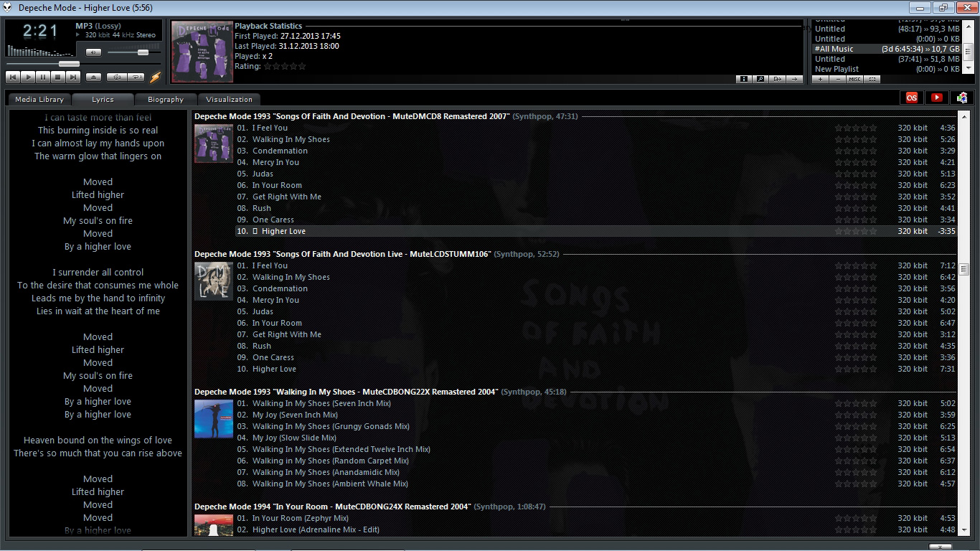Viewport: 980px width, 551px height.
Task: Select the Condemnation track in the Remastered 2007 album
Action: 596,151
